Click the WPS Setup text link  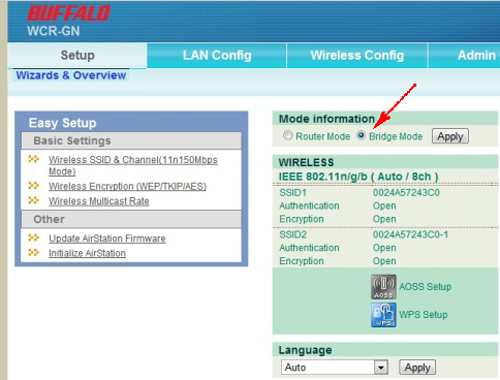click(423, 315)
